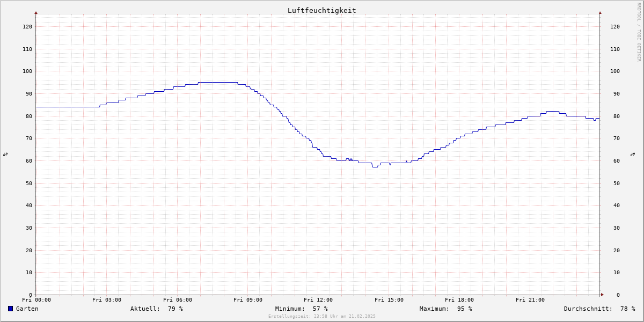Click the 90 label on left axis

(29, 93)
